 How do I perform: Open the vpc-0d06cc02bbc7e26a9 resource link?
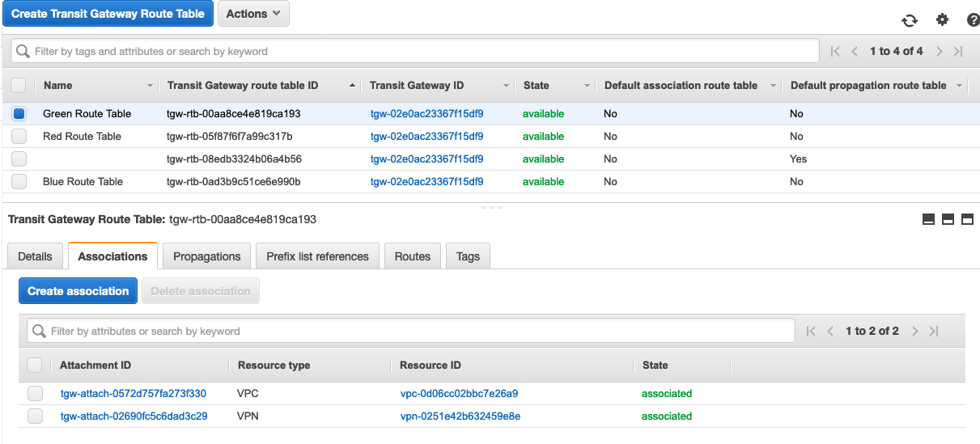point(458,394)
